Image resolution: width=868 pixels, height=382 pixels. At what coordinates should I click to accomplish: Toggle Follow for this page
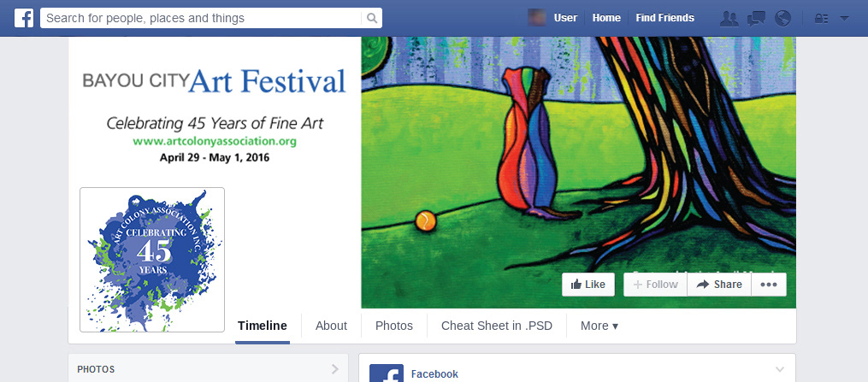pos(656,285)
